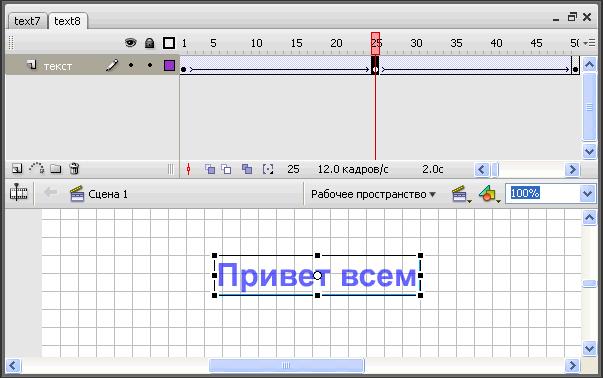Image resolution: width=603 pixels, height=378 pixels.
Task: Switch to the text7 document tab
Action: [x=28, y=21]
